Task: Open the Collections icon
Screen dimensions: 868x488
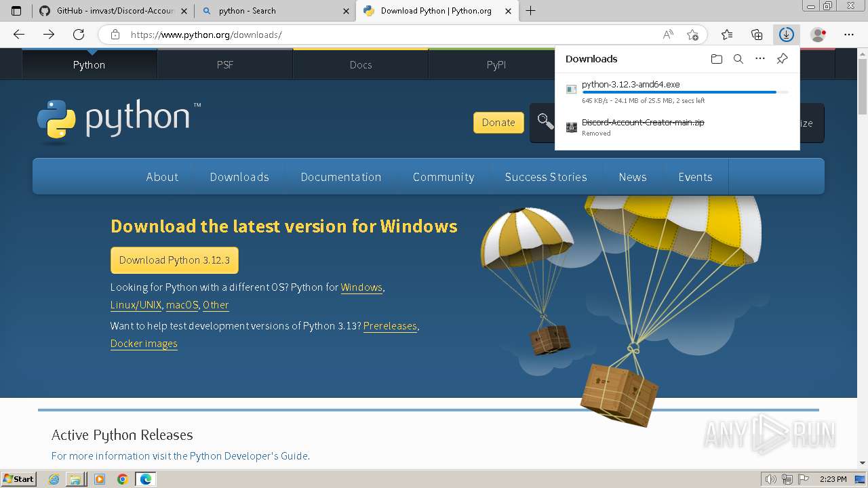Action: 757,35
